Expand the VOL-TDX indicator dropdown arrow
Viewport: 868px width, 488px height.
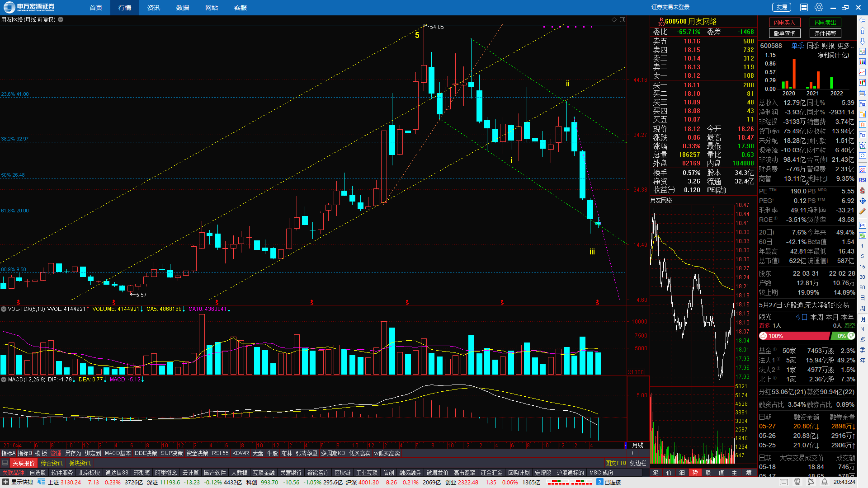[4, 309]
